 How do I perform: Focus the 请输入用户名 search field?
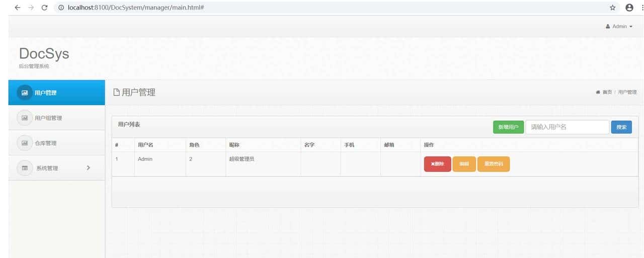coord(568,127)
